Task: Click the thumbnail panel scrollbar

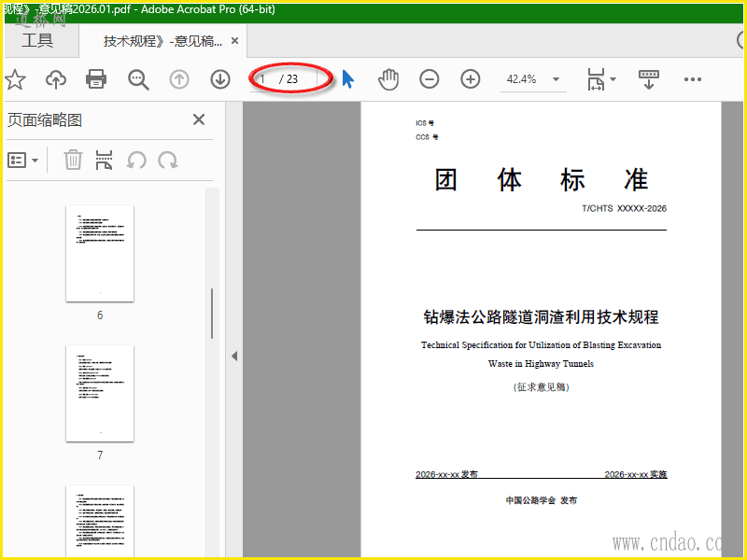Action: tap(212, 314)
